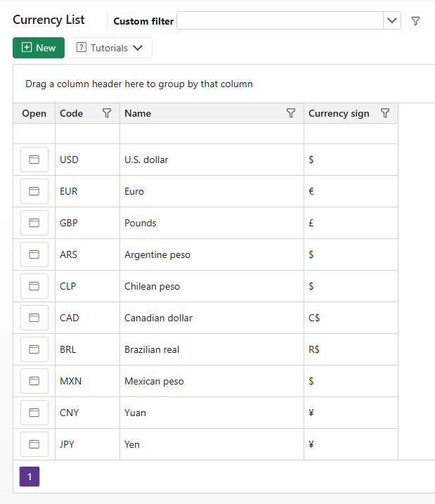Click the '€' currency sign cell
This screenshot has height=504, width=435.
pos(351,191)
